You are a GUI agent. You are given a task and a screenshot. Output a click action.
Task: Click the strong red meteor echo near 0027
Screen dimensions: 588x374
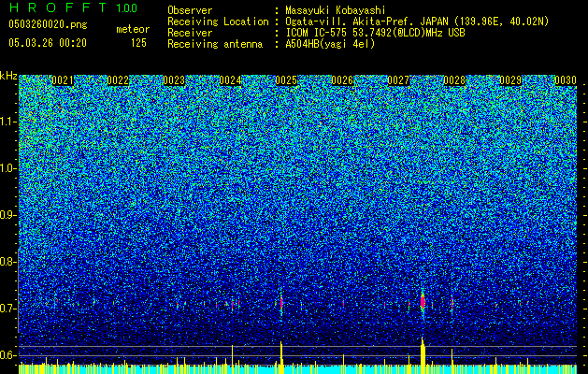tap(423, 302)
